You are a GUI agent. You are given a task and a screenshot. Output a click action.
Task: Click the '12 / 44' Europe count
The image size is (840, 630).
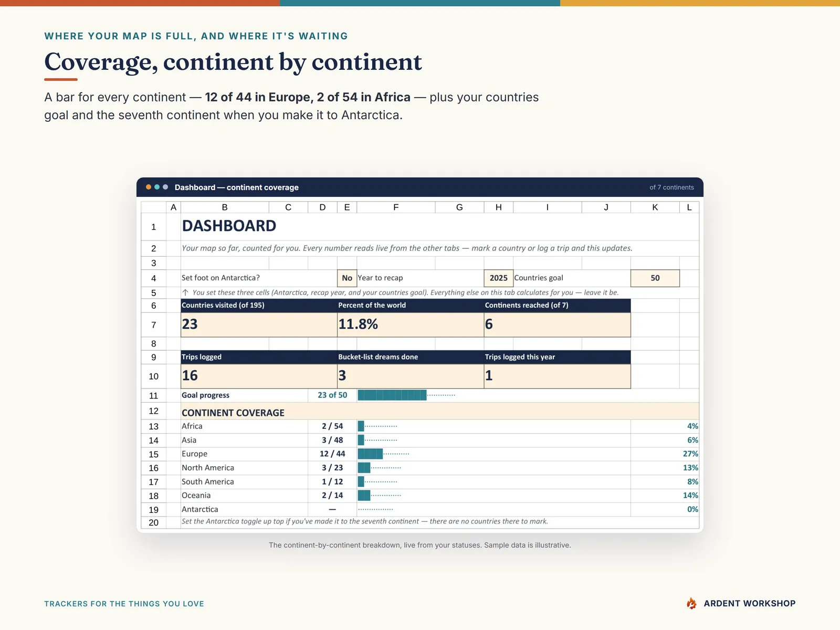coord(332,454)
